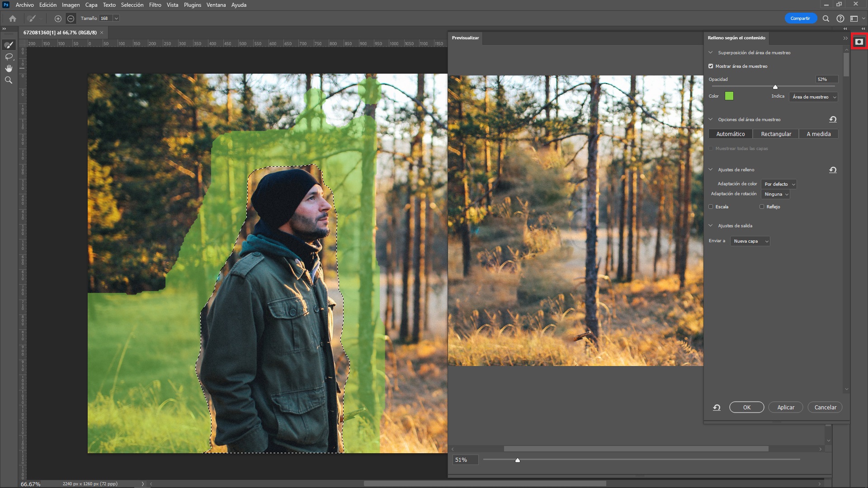
Task: Open the Help question-mark icon
Action: pos(840,19)
